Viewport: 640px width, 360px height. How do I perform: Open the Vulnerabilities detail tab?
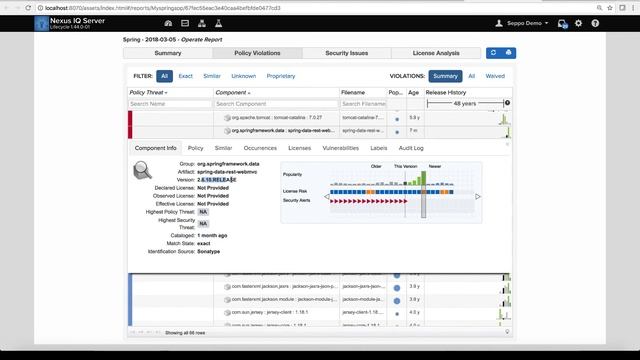(340, 148)
